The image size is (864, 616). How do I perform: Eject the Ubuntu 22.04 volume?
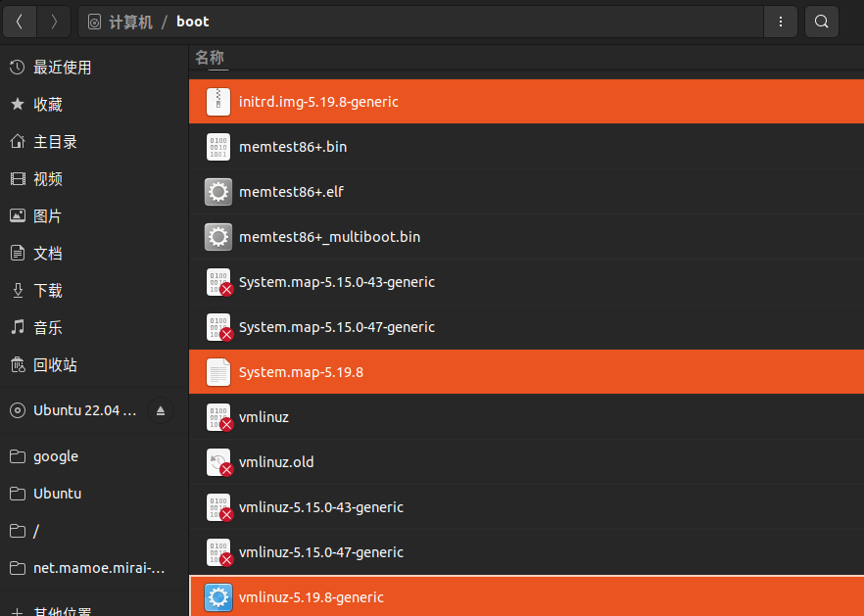point(160,410)
